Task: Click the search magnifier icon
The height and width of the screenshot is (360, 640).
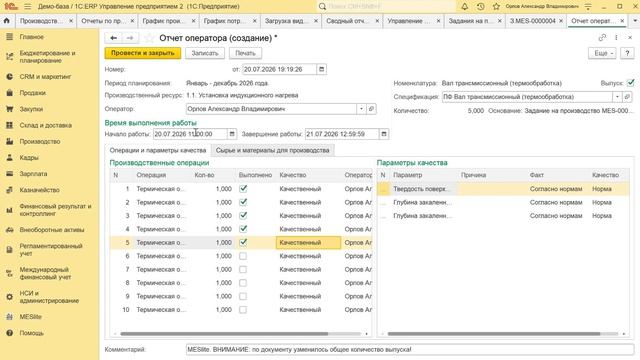Action: (322, 7)
